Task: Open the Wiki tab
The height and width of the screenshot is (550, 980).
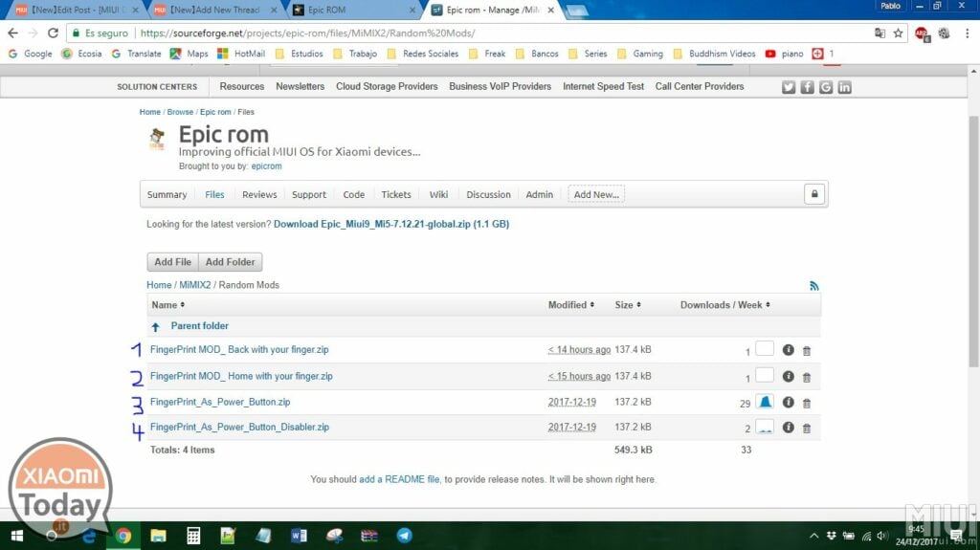Action: pos(438,194)
